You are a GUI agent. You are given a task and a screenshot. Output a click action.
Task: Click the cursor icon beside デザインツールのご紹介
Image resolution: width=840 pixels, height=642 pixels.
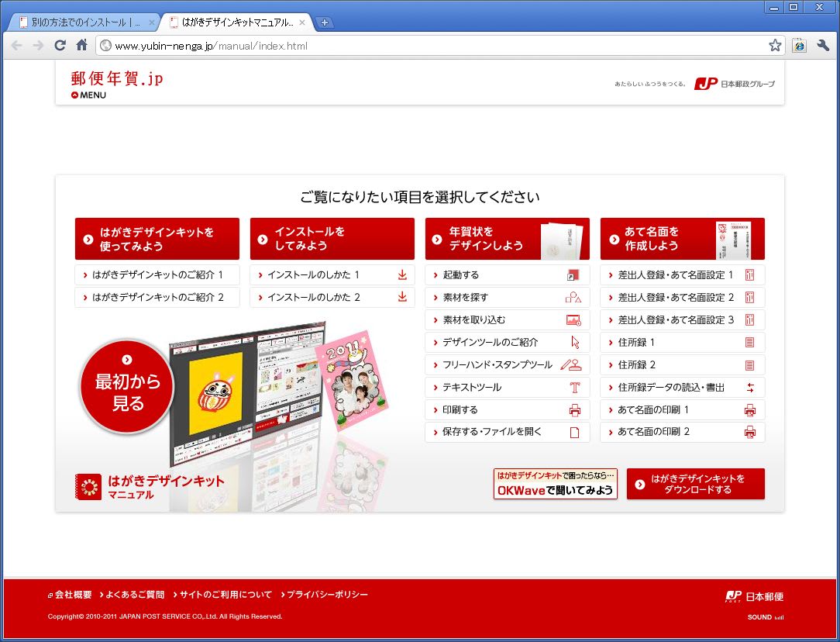(x=574, y=342)
